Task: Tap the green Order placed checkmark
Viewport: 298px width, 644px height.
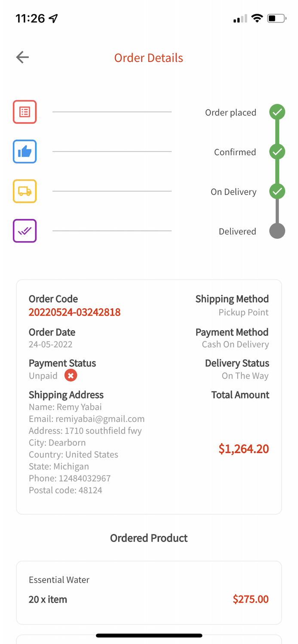Action: point(277,112)
